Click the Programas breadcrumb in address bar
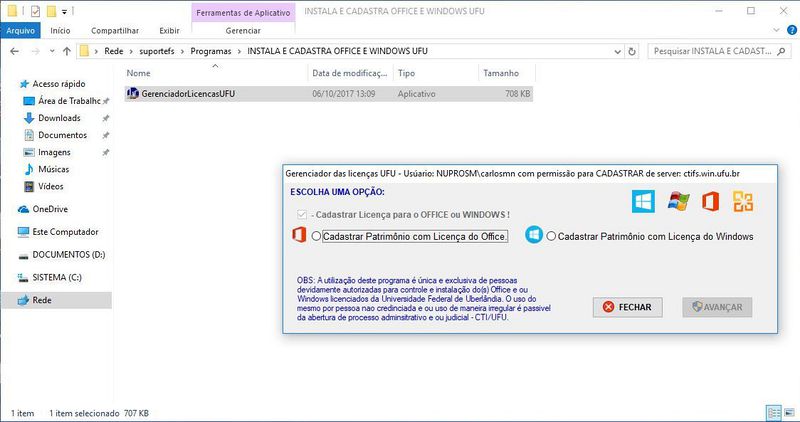Image resolution: width=800 pixels, height=422 pixels. point(211,51)
